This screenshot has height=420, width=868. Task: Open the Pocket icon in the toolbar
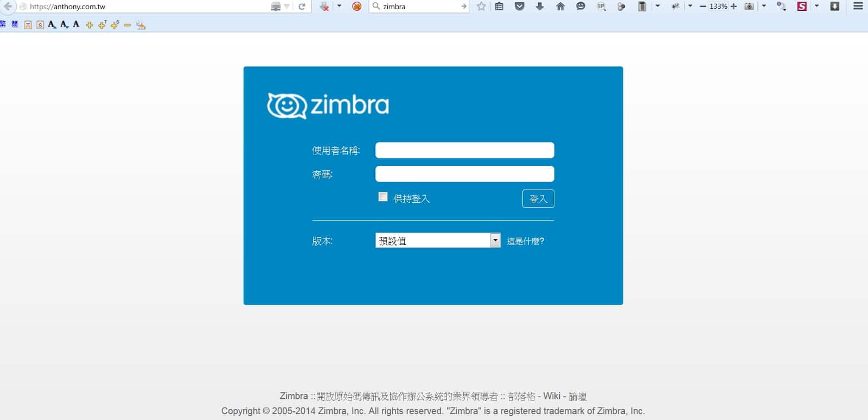point(519,7)
